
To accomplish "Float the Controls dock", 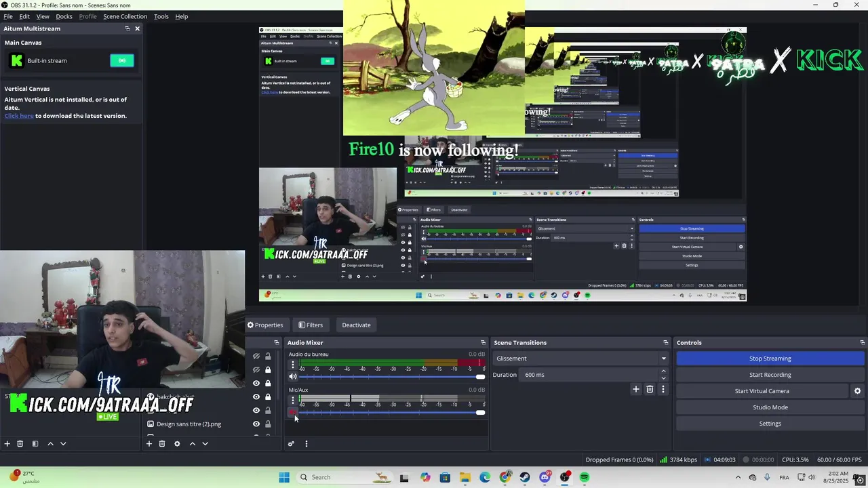I will [x=862, y=342].
